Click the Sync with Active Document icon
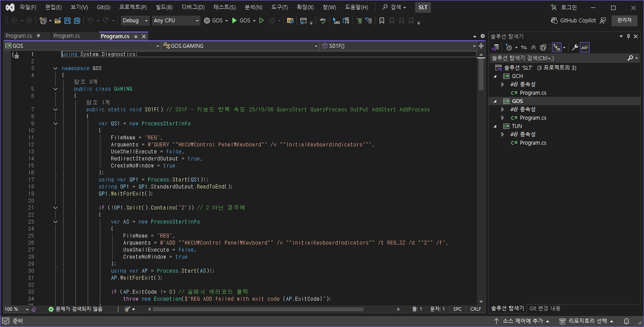The width and height of the screenshot is (644, 327). coord(523,47)
